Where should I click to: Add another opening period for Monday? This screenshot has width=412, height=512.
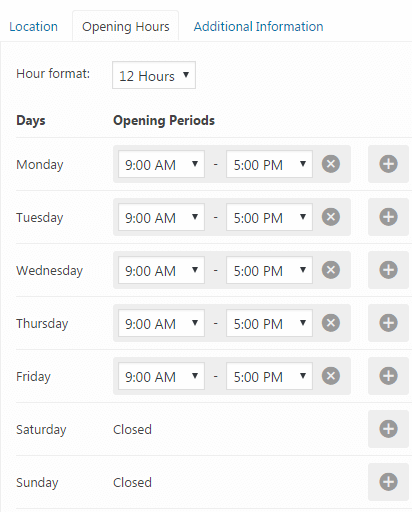tap(388, 164)
